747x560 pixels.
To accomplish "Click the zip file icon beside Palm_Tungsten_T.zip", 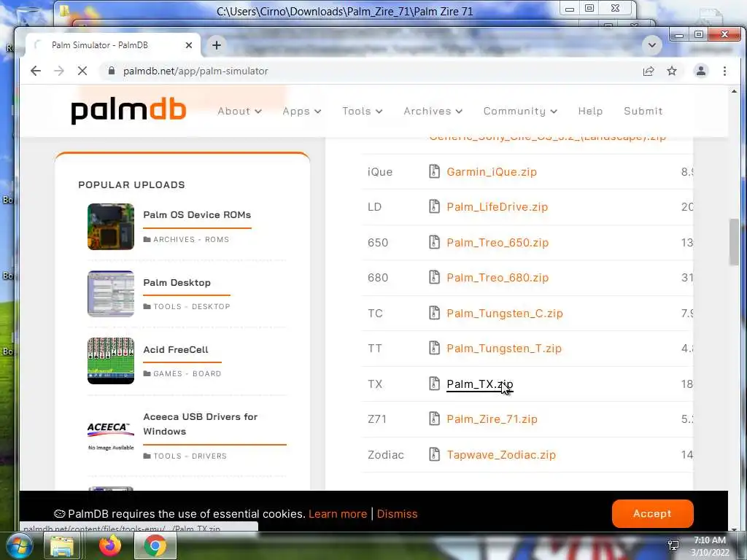I will [x=434, y=348].
